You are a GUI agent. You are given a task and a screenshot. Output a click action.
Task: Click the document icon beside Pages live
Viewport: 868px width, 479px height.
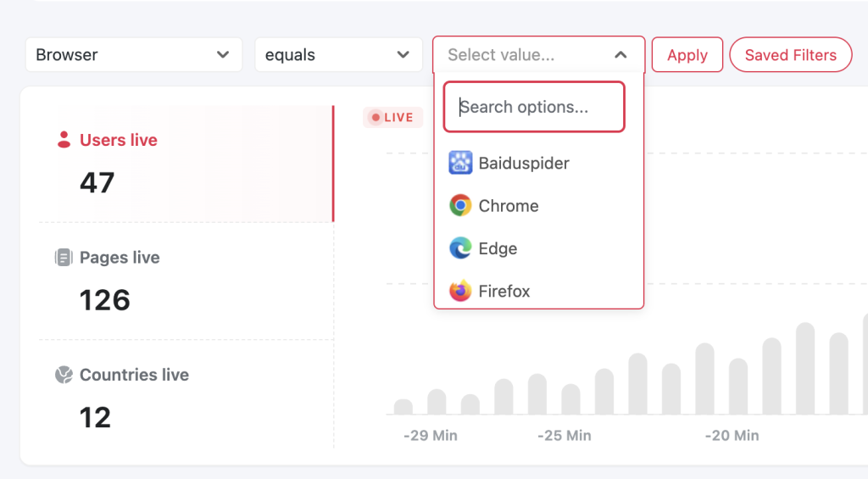pos(64,258)
